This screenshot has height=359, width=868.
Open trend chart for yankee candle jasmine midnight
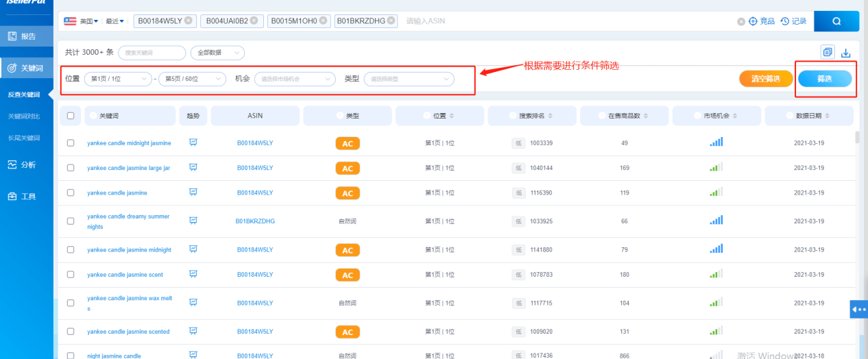[193, 249]
